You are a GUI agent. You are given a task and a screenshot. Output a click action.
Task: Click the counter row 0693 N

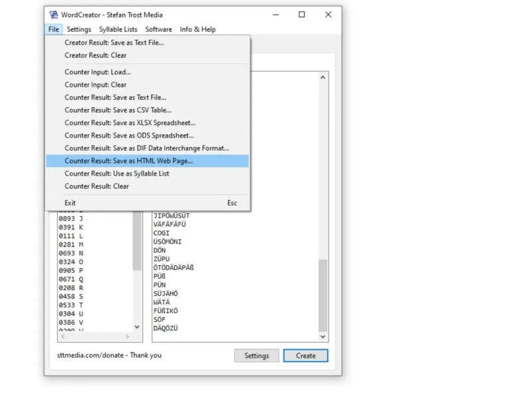(x=71, y=253)
